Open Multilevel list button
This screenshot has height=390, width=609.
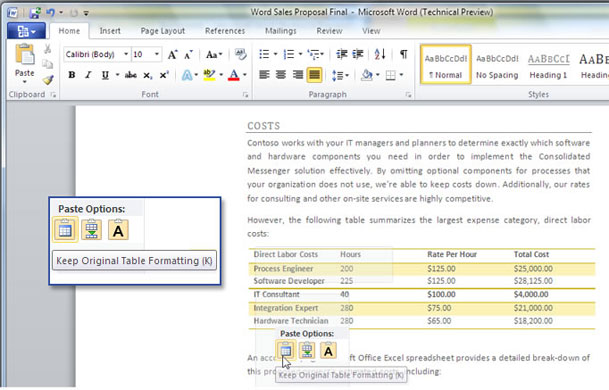315,54
